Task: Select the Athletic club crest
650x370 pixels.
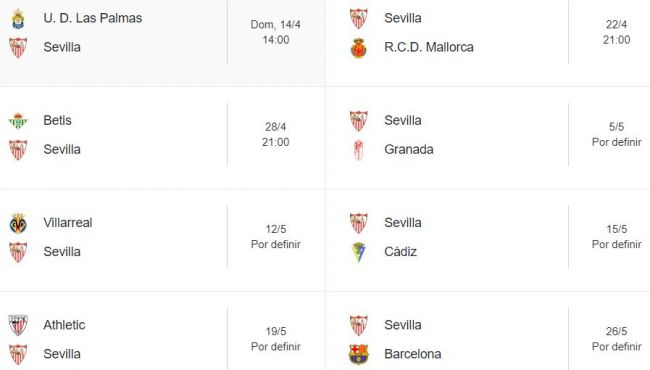Action: pyautogui.click(x=18, y=325)
